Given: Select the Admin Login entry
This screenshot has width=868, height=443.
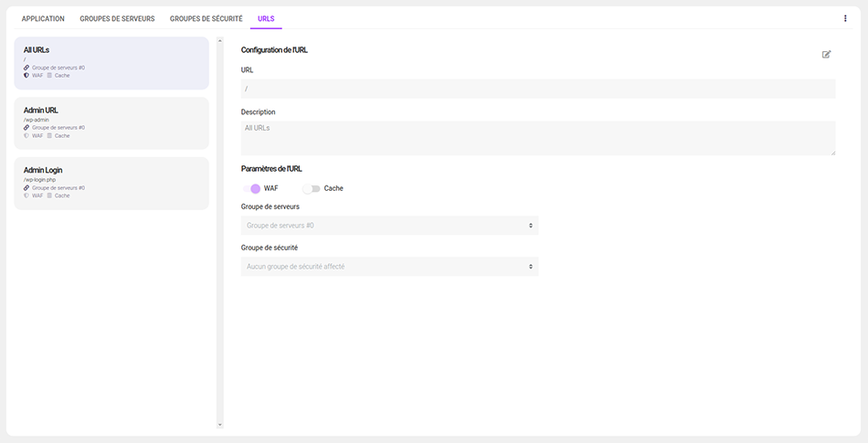Looking at the screenshot, I should (111, 183).
